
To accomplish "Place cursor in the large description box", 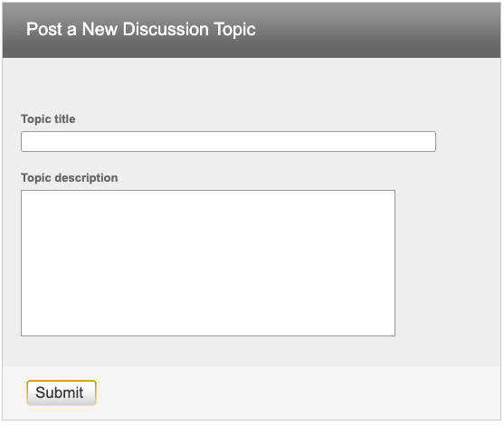I will click(x=208, y=263).
